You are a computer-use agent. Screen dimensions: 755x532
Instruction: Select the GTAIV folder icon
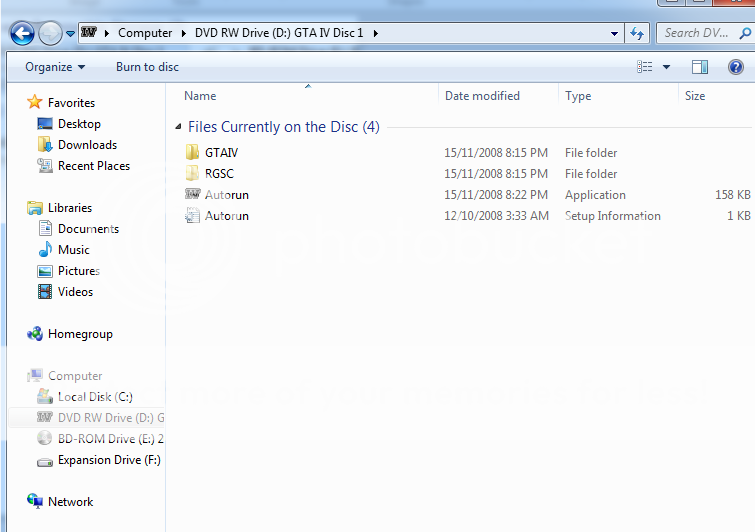coord(193,153)
